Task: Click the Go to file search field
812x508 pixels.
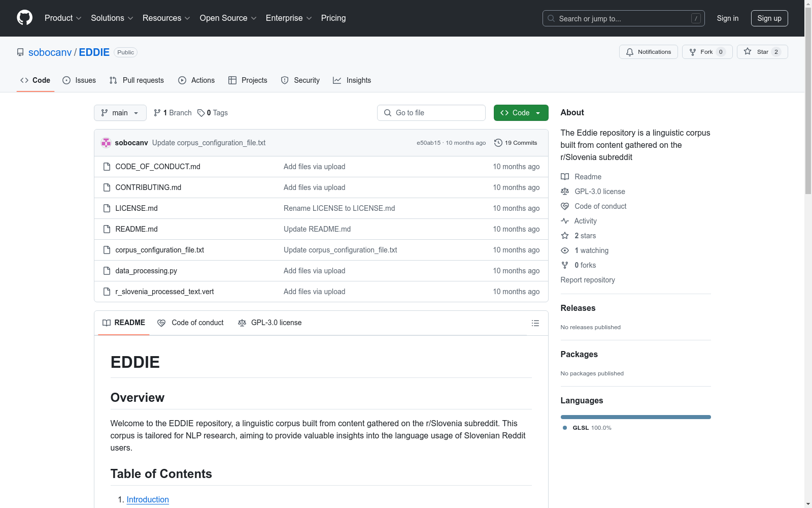Action: coord(431,113)
